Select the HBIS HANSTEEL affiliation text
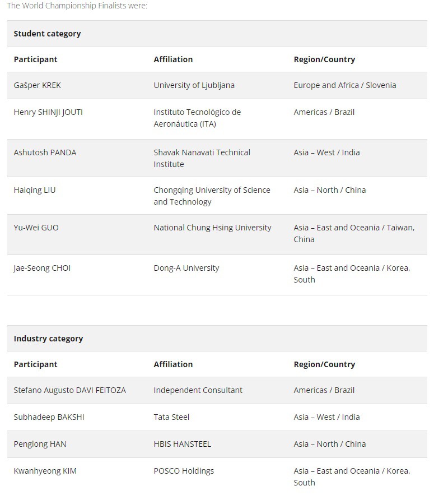 click(183, 444)
